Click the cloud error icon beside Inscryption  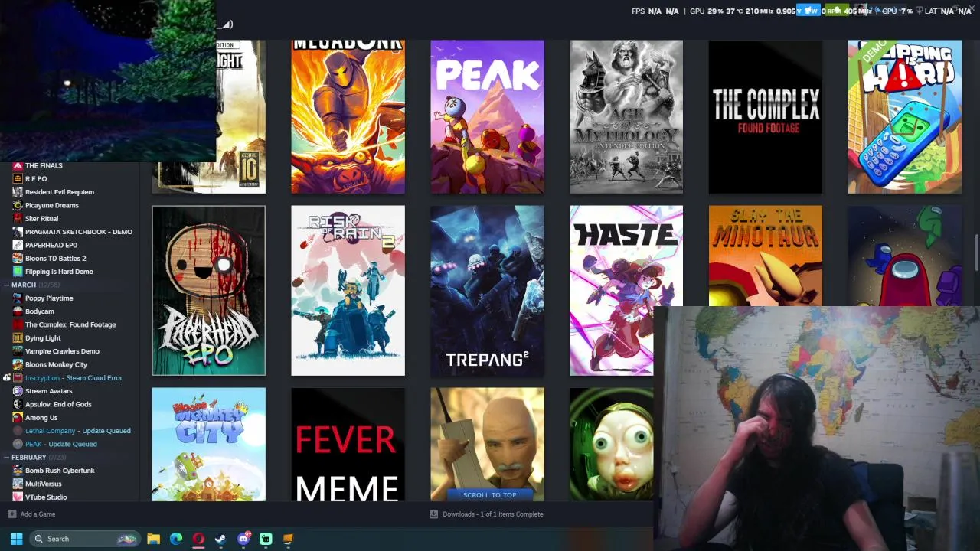[x=6, y=378]
